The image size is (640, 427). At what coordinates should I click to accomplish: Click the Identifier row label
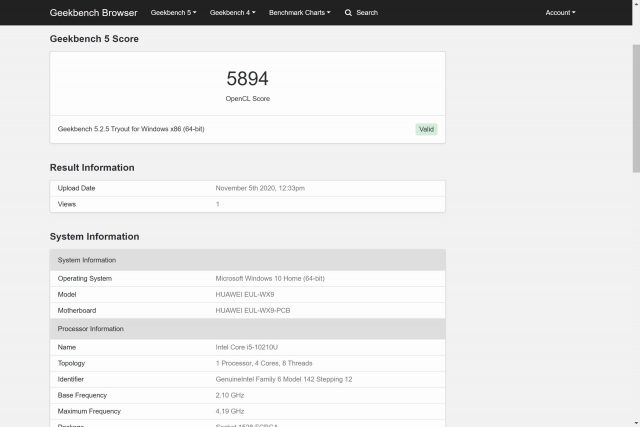(71, 379)
